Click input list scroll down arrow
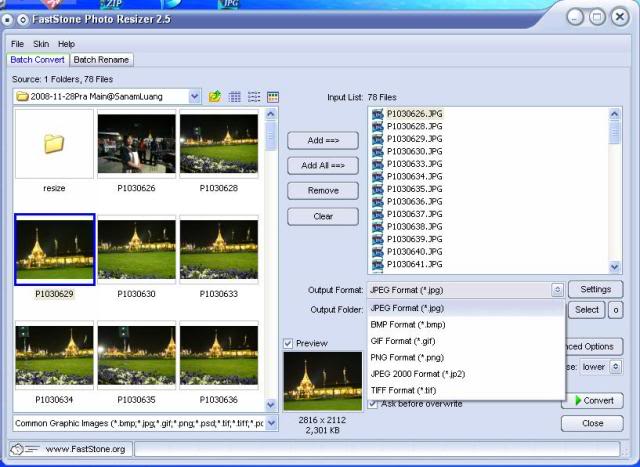The width and height of the screenshot is (640, 467). 615,267
